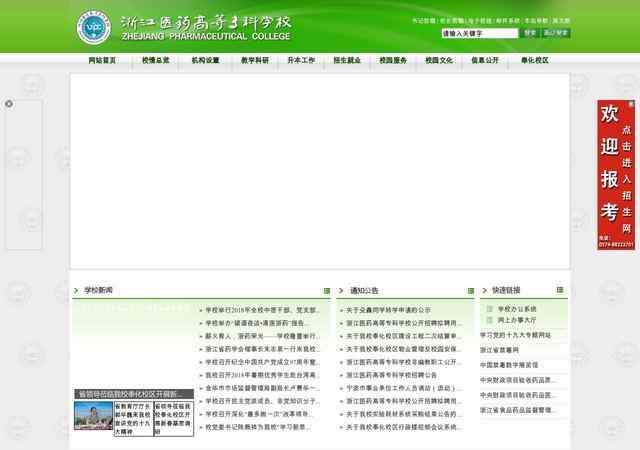Open news about 2018年全校中层干部
The image size is (640, 450).
(x=262, y=310)
